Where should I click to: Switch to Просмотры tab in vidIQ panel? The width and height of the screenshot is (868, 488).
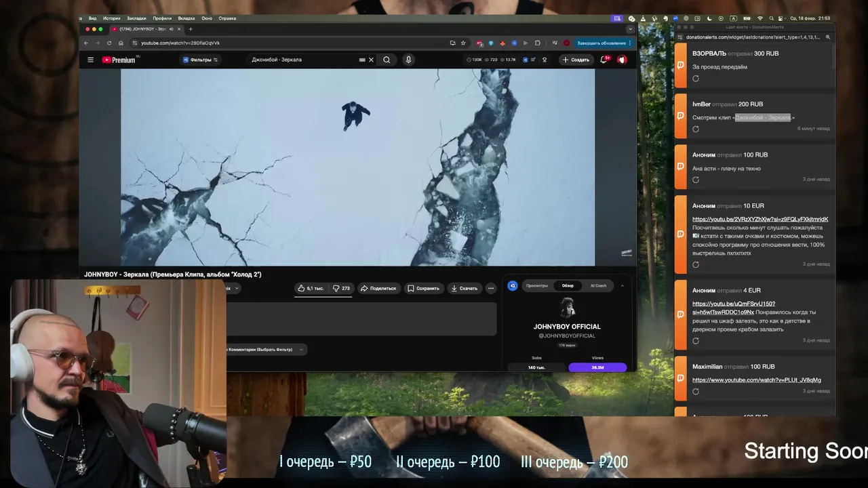click(537, 285)
